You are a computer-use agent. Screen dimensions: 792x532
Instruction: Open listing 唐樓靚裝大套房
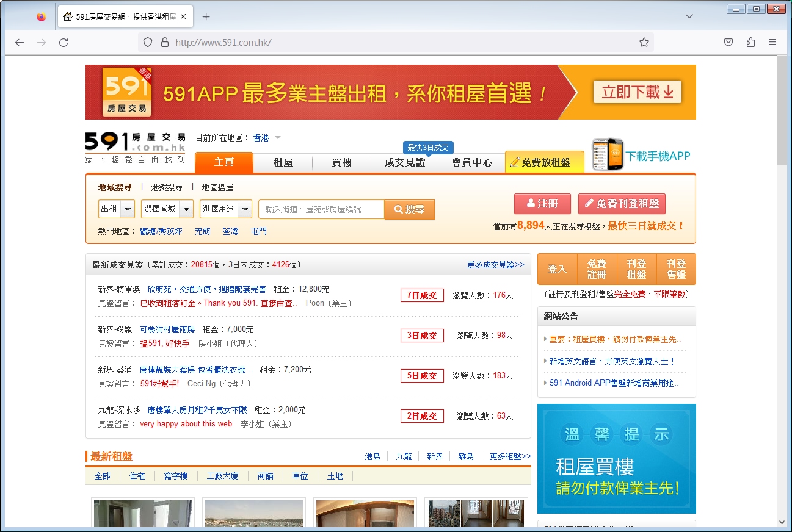click(196, 370)
